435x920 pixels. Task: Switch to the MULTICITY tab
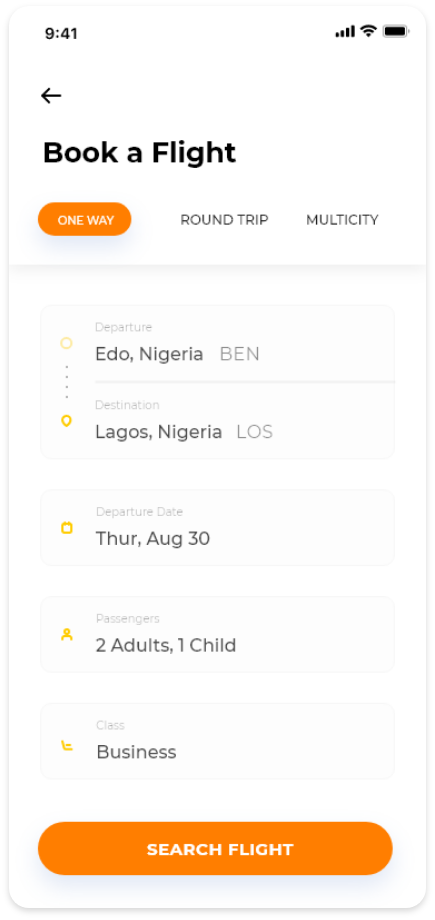[342, 220]
